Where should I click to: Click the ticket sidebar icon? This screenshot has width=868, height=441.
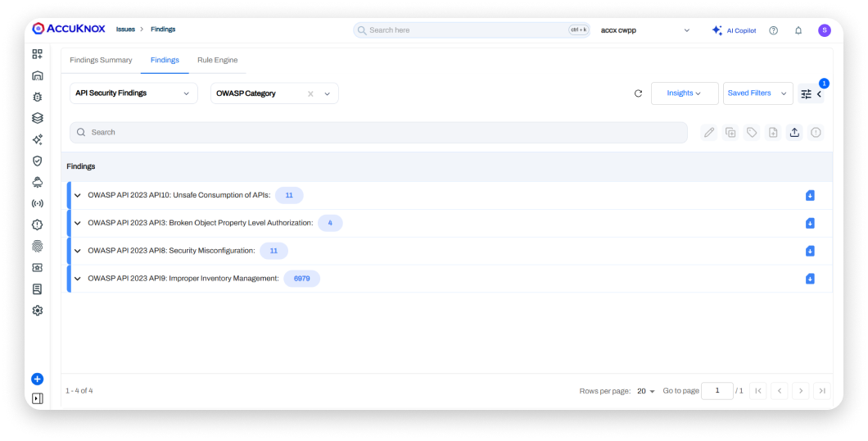[37, 267]
